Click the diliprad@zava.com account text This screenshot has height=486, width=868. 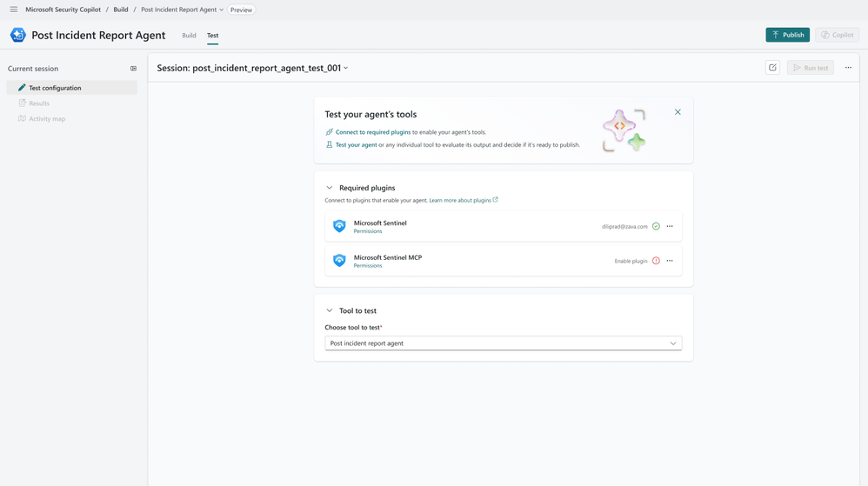pyautogui.click(x=624, y=226)
